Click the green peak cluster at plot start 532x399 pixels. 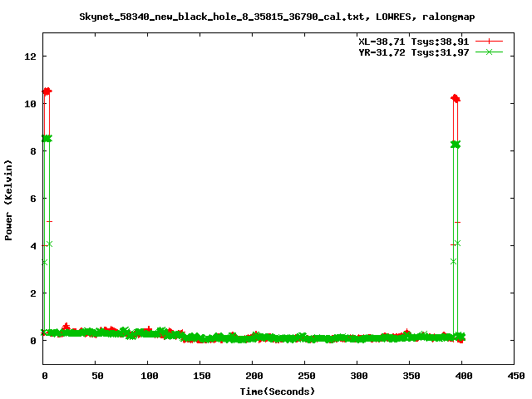(x=47, y=138)
